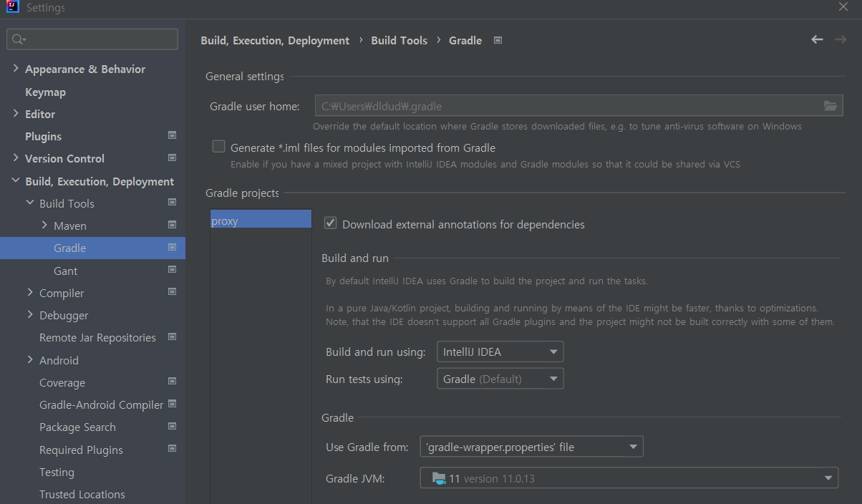
Task: Open the Build and run using dropdown
Action: point(500,352)
